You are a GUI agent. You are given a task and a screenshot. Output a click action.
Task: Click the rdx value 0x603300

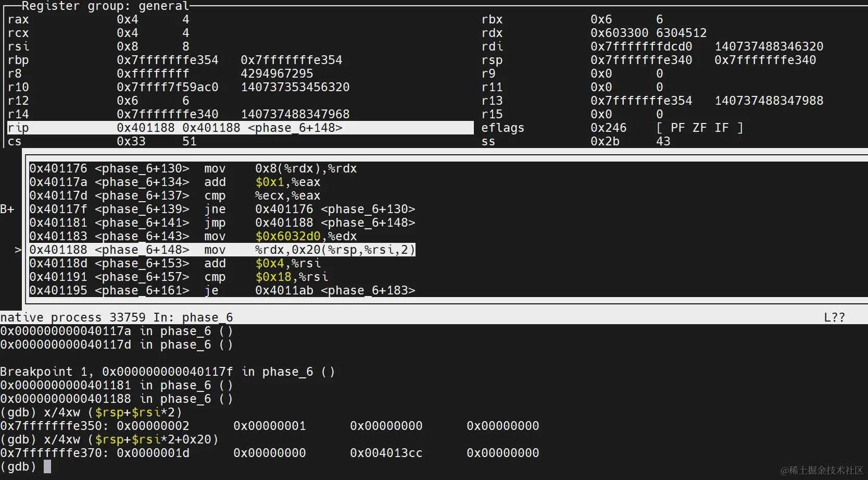(619, 33)
